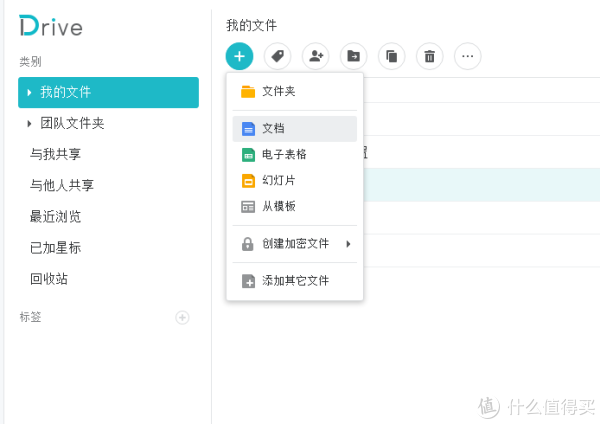Go to 回收站 in the sidebar
Viewport: 600px width, 424px height.
(x=49, y=278)
